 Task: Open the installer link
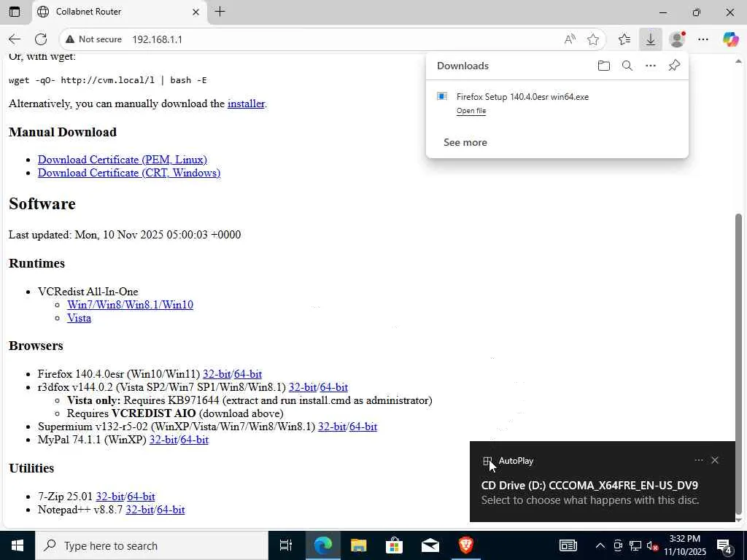[246, 104]
